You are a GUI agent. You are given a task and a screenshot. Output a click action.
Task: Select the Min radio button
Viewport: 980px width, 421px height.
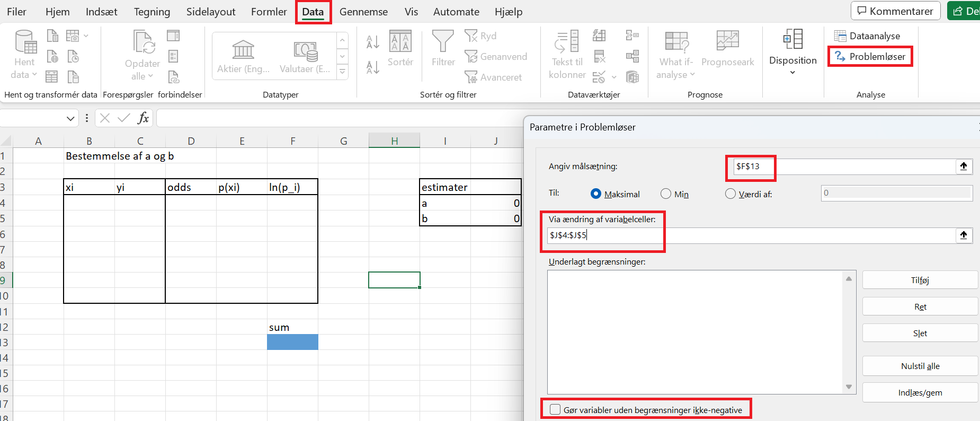pos(666,194)
